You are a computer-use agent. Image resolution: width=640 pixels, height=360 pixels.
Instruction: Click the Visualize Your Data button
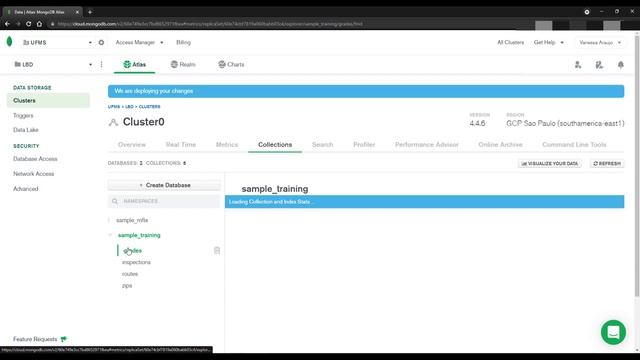pos(550,163)
